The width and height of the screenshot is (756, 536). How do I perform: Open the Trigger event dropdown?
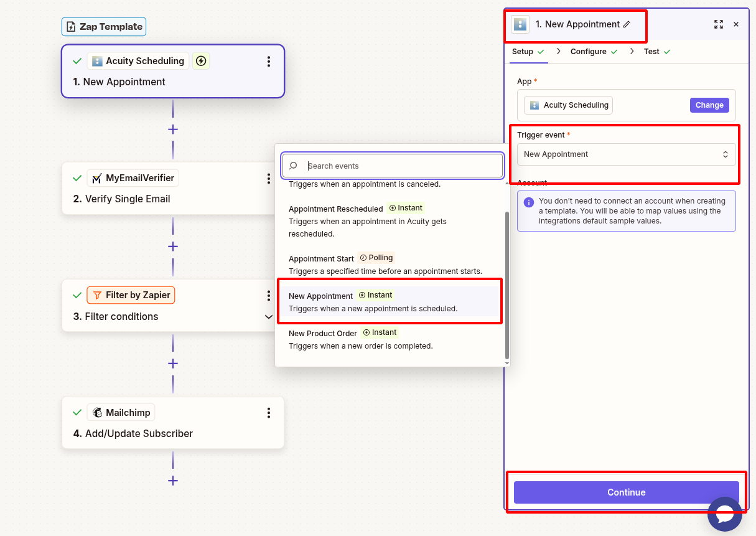point(626,154)
